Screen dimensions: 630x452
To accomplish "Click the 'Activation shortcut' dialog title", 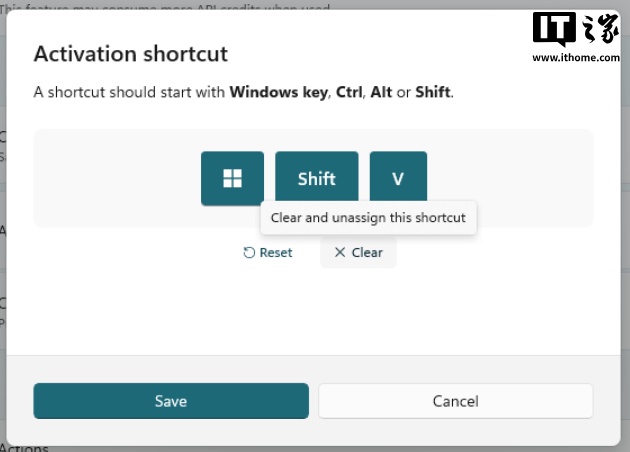I will pyautogui.click(x=131, y=54).
